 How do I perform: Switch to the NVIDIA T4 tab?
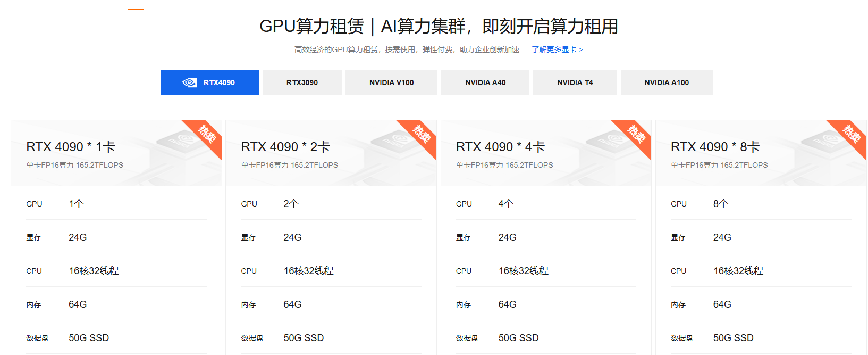coord(575,82)
